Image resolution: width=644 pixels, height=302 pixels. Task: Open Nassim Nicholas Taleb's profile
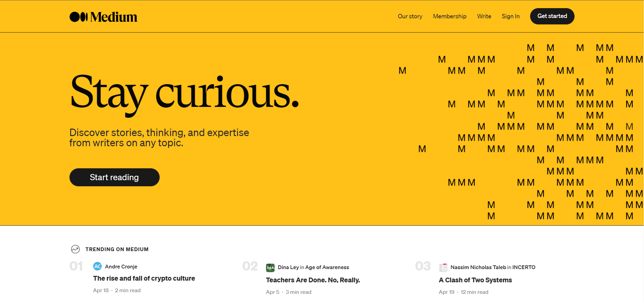tap(478, 267)
